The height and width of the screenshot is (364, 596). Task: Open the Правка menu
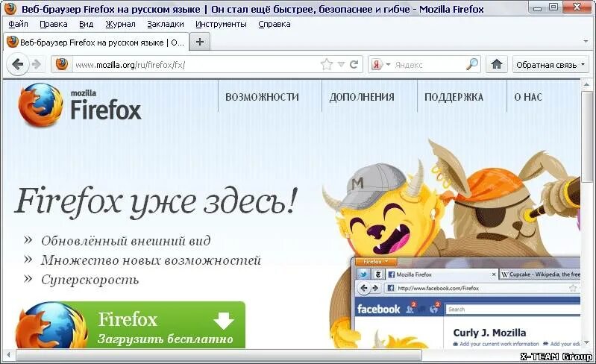[54, 24]
